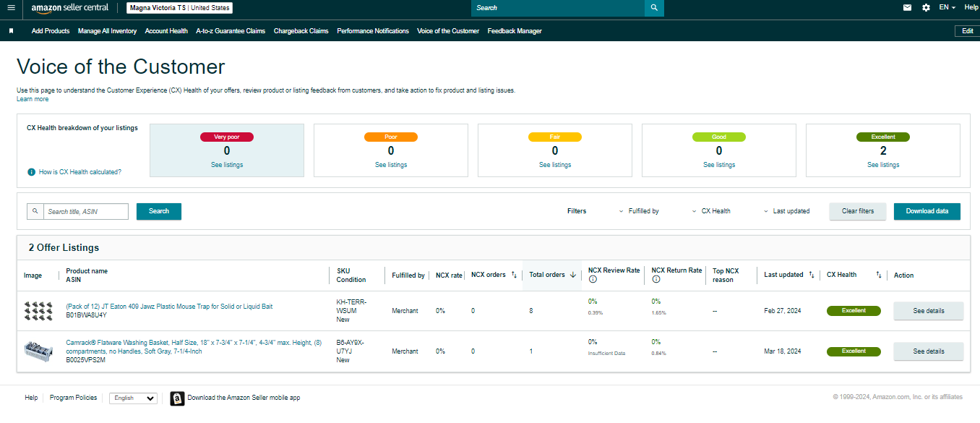The width and height of the screenshot is (980, 423).
Task: Open Add Products menu item
Action: [x=51, y=31]
